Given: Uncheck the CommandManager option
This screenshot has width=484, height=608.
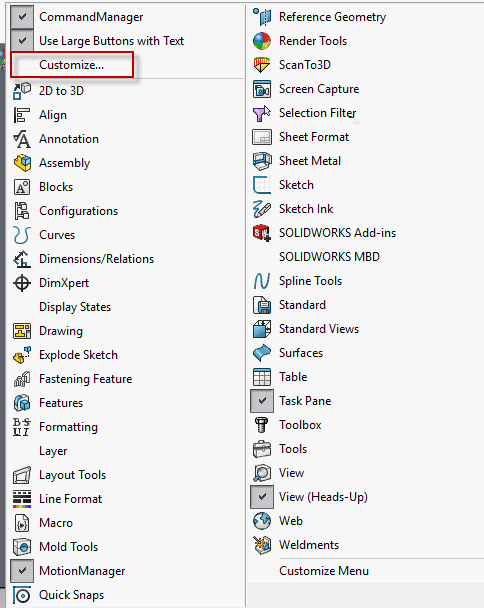Looking at the screenshot, I should coord(22,17).
